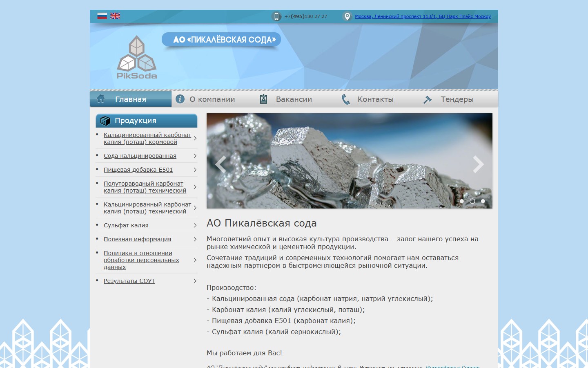This screenshot has height=368, width=588.
Task: Click chevron next to Сульфат калия
Action: [195, 225]
